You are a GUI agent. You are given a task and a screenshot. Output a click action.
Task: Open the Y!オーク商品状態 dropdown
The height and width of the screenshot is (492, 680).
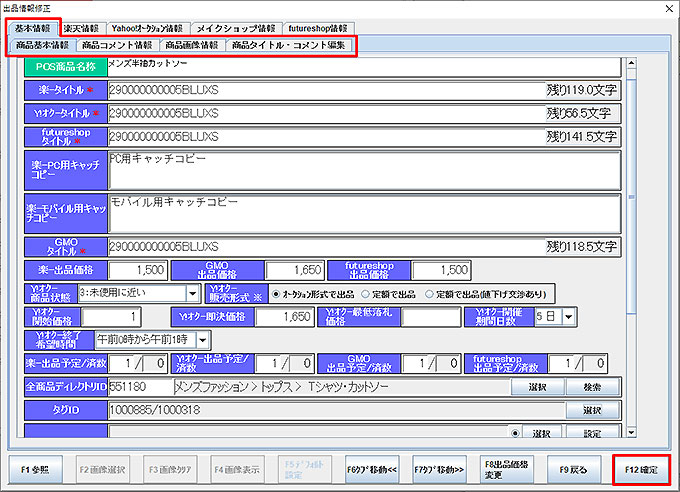click(x=192, y=294)
